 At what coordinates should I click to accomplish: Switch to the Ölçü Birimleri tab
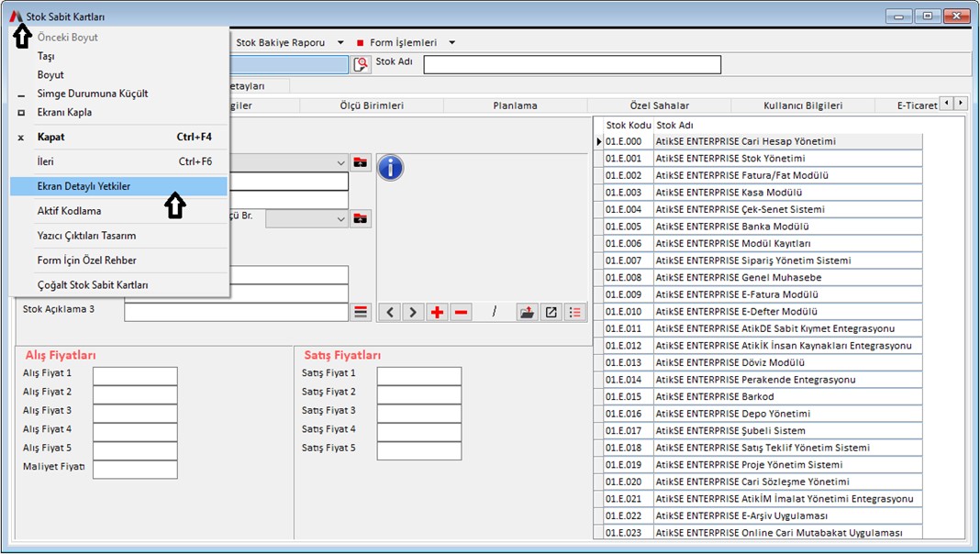pos(372,105)
